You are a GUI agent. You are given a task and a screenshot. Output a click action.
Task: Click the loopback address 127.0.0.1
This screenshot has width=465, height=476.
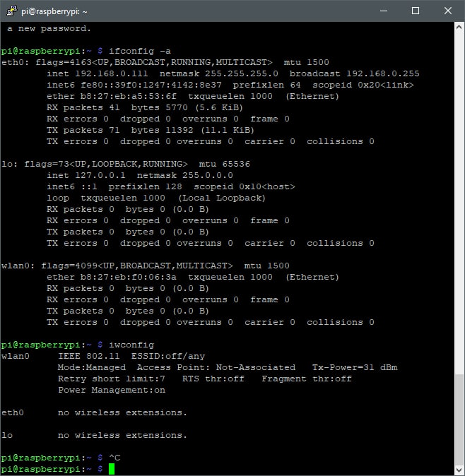point(100,175)
